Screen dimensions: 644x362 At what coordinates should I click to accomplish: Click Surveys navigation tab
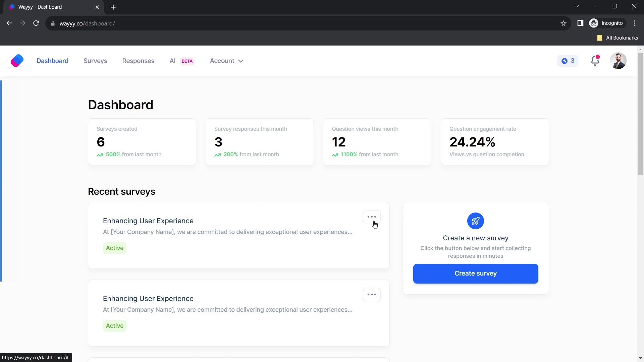96,61
